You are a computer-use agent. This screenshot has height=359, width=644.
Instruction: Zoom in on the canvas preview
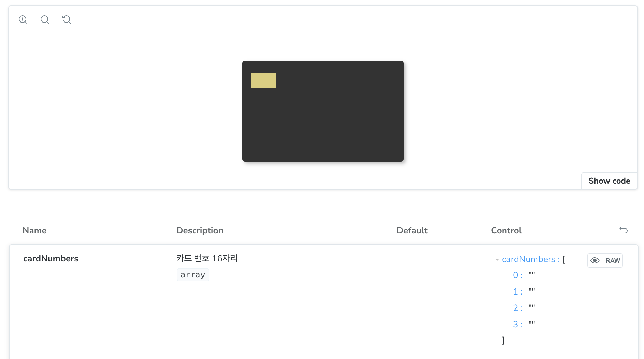coord(23,20)
